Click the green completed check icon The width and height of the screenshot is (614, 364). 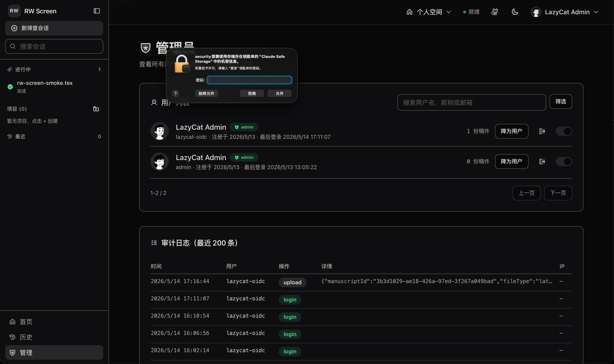[x=10, y=87]
